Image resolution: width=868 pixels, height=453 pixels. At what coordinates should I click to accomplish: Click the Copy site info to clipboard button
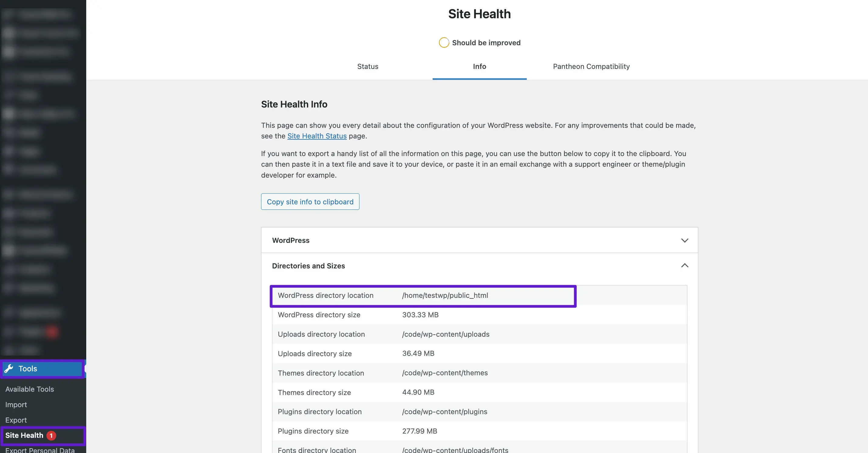click(310, 202)
